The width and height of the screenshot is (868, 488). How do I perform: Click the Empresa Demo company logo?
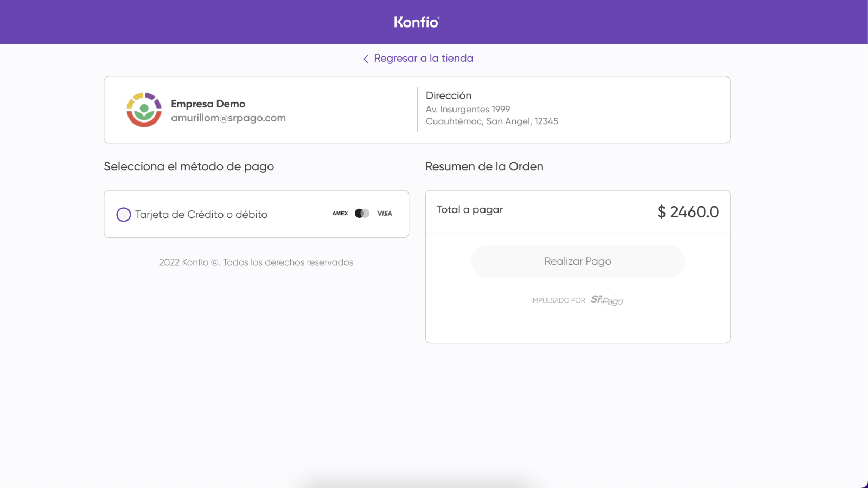click(x=144, y=110)
